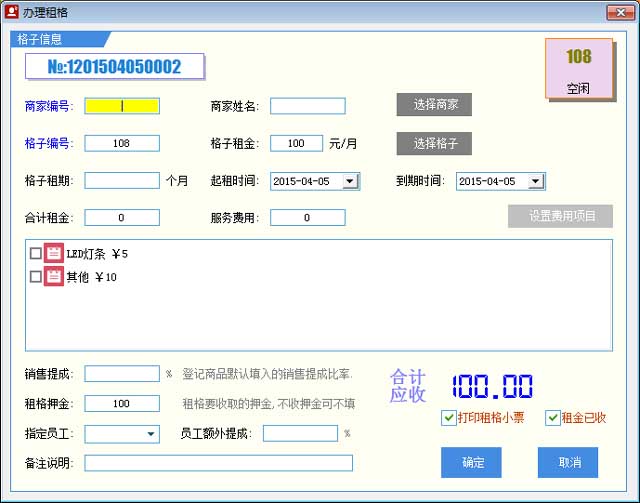The height and width of the screenshot is (503, 640).
Task: Click the LED灯条 fee item icon
Action: 53,253
